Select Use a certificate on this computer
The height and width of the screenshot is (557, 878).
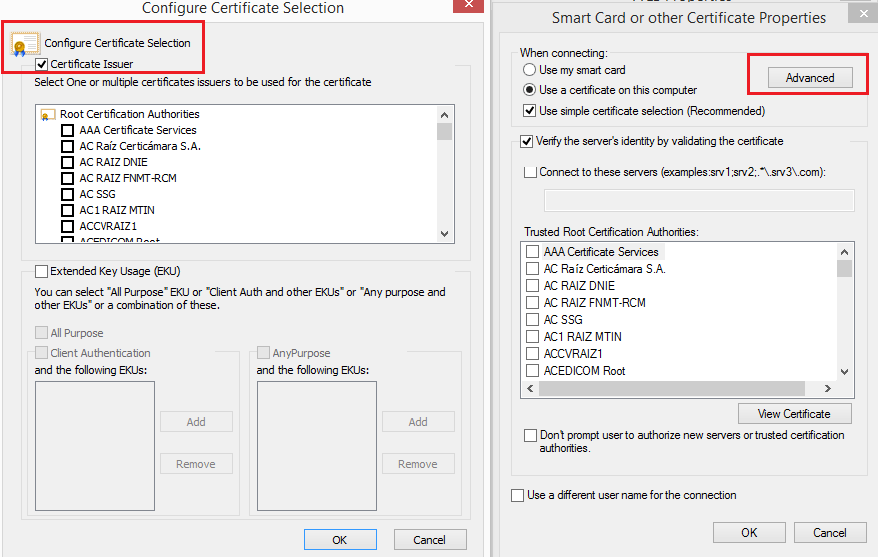pos(530,90)
